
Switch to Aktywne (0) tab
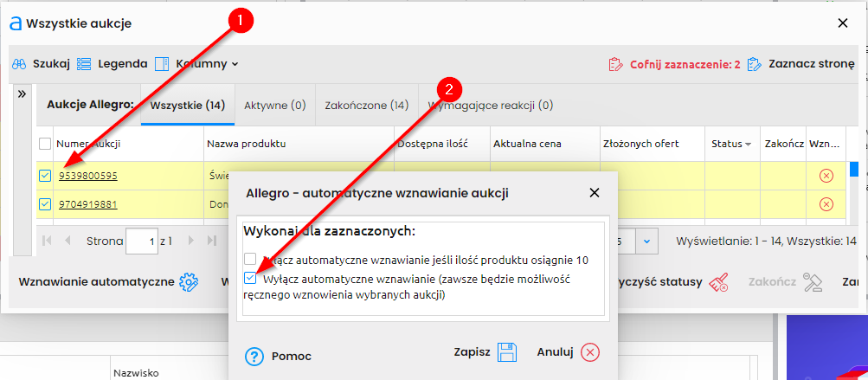pyautogui.click(x=275, y=106)
